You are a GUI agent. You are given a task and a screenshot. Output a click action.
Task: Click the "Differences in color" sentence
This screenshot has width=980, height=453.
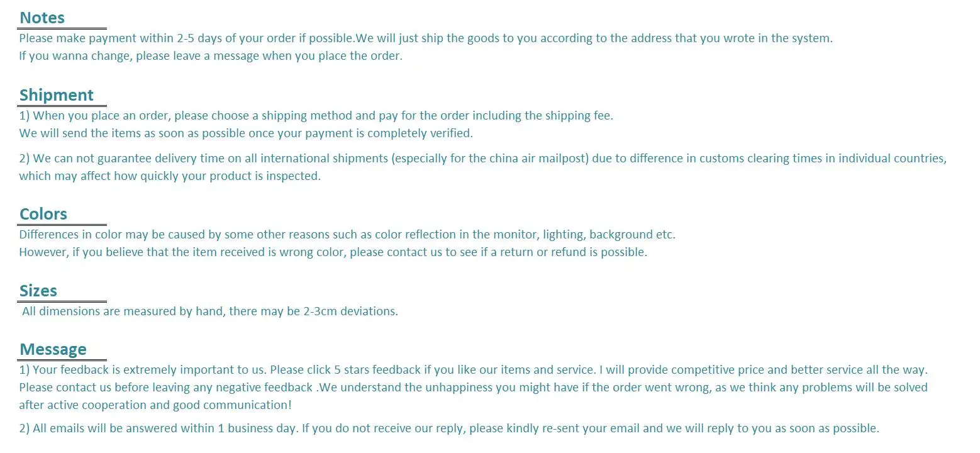347,235
